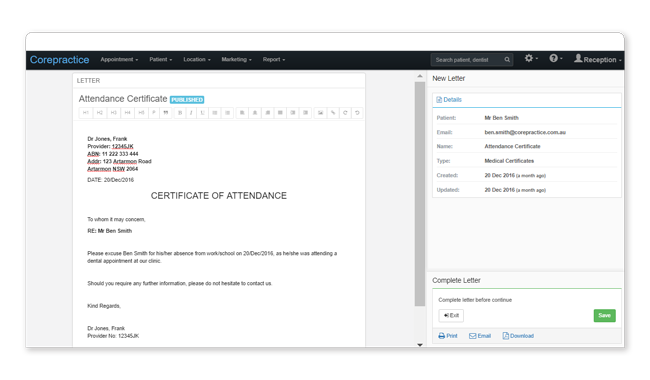Expand the Reception user menu

click(597, 59)
